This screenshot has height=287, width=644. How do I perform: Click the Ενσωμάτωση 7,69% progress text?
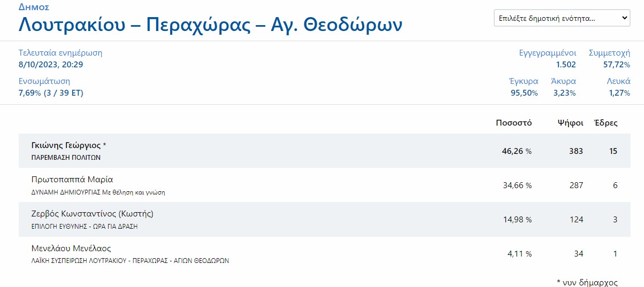(x=51, y=93)
